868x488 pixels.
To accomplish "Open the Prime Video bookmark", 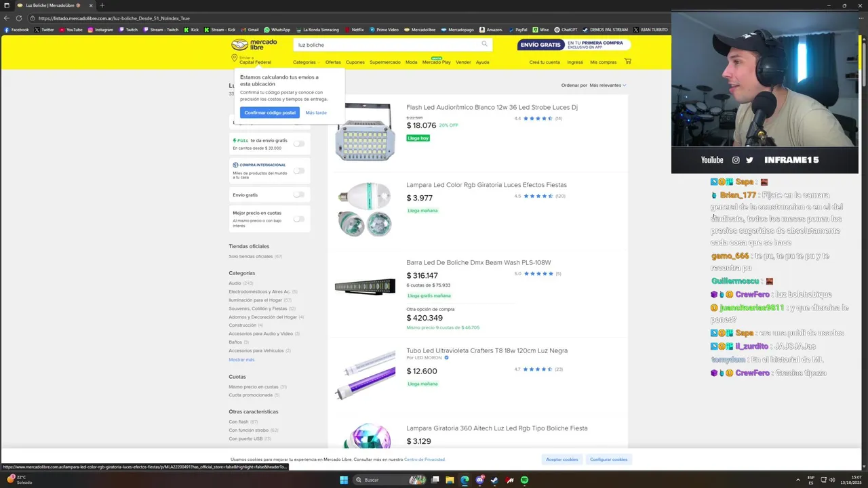I will (x=384, y=30).
